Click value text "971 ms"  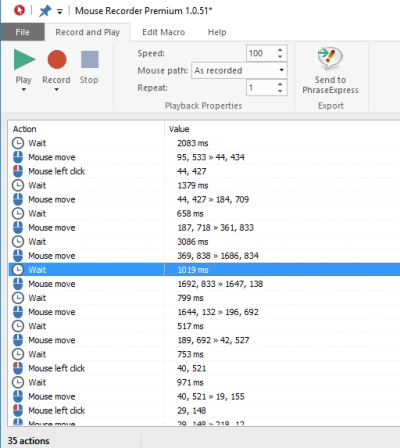pyautogui.click(x=190, y=382)
